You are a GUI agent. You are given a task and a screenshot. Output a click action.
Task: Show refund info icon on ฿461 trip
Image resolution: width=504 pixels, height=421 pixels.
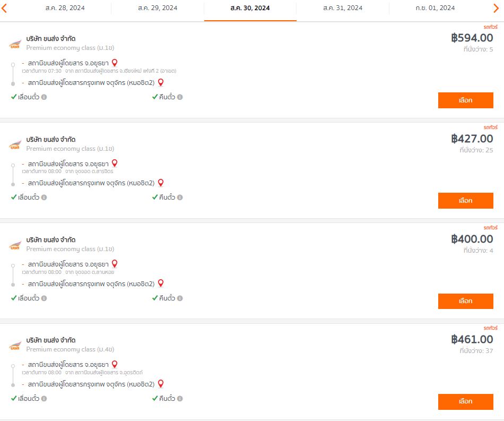[180, 399]
